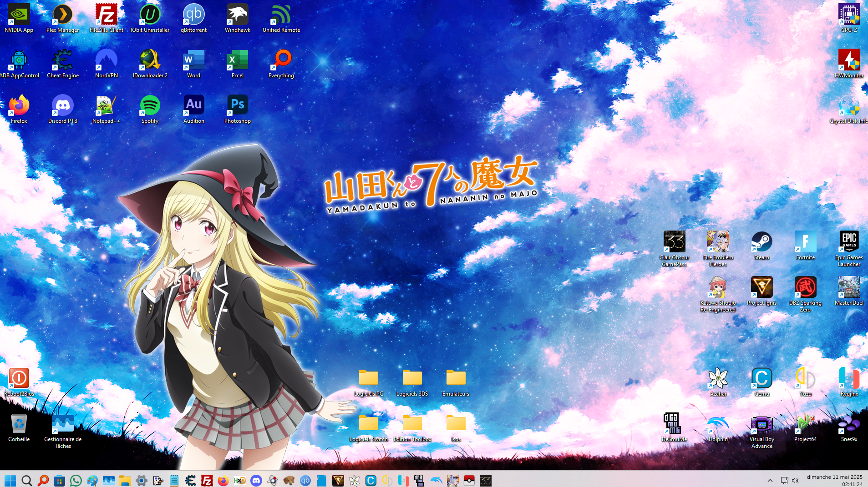
Task: Click the Dolphin emulator desktop icon
Action: pyautogui.click(x=718, y=427)
